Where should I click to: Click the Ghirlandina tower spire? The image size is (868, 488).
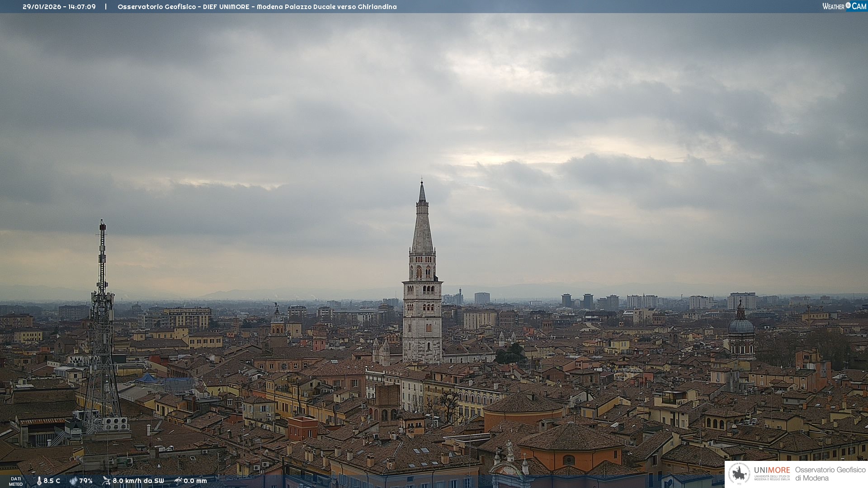(422, 226)
